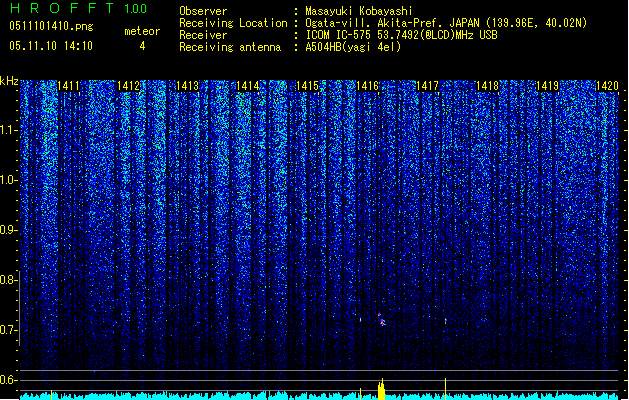This screenshot has width=629, height=400.
Task: Select the A504HB(yagi 4el) antenna text
Action: [353, 47]
